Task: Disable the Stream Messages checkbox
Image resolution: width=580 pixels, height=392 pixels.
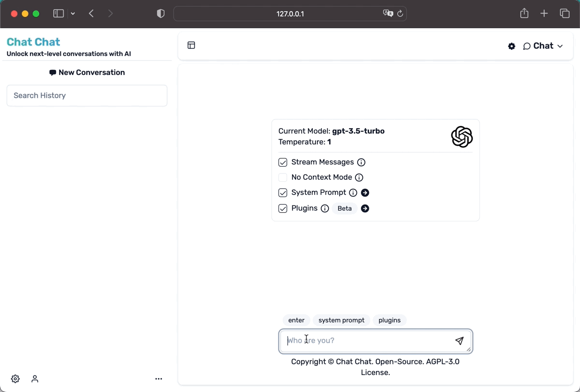Action: click(x=283, y=162)
